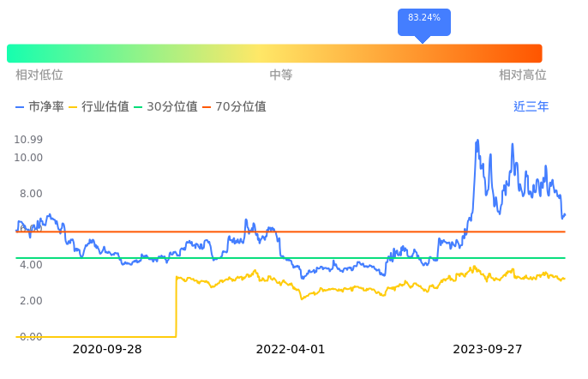The image size is (588, 379).
Task: Toggle the 市净率 legend series
Action: tap(39, 107)
